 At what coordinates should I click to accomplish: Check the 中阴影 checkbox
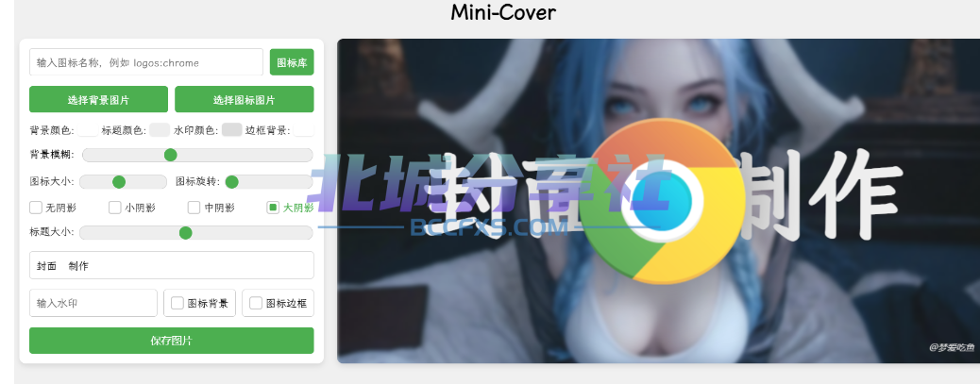click(194, 208)
